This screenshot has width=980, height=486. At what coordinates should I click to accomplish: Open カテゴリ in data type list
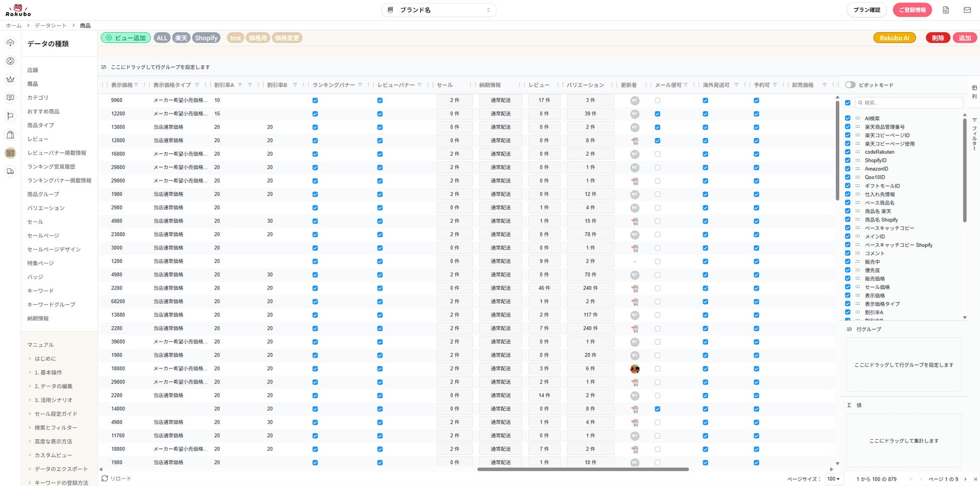(x=38, y=98)
